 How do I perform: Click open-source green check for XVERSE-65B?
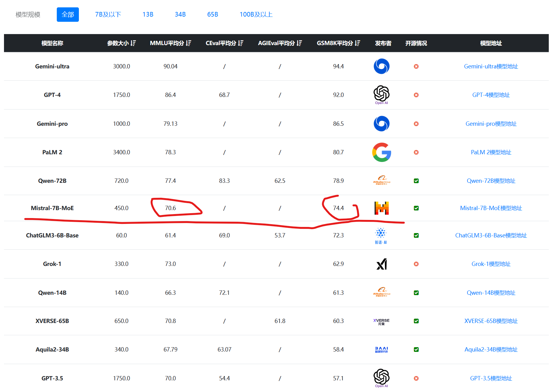point(416,321)
